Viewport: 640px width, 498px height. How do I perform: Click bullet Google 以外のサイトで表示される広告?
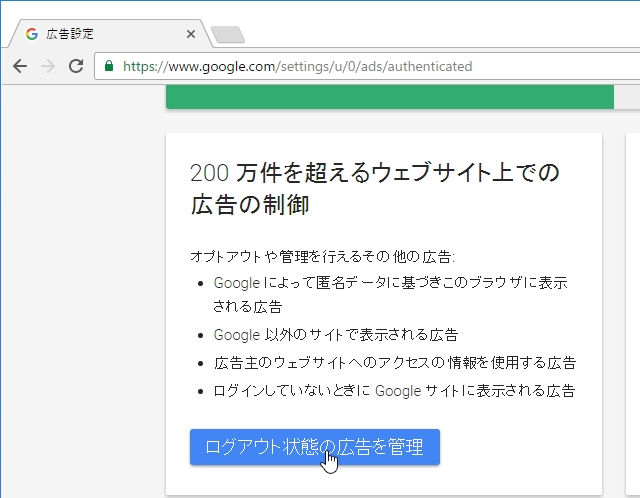[x=336, y=335]
